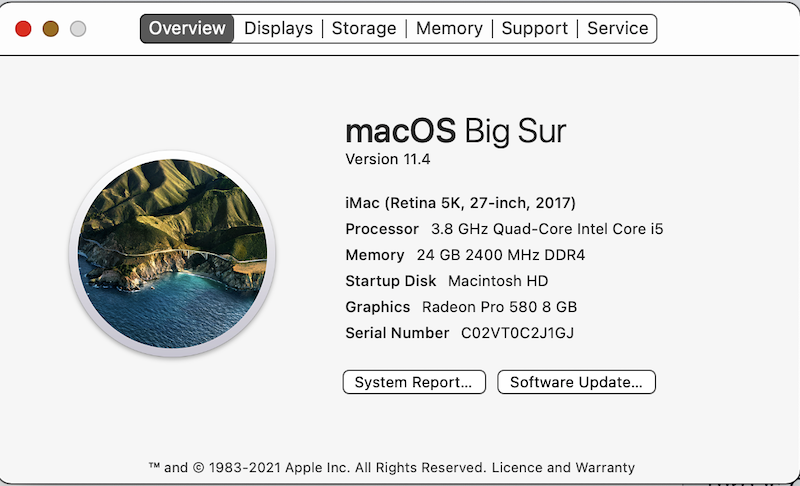Click the Radeon Pro 580 graphics text
Viewport: 800px width, 486px height.
[499, 307]
